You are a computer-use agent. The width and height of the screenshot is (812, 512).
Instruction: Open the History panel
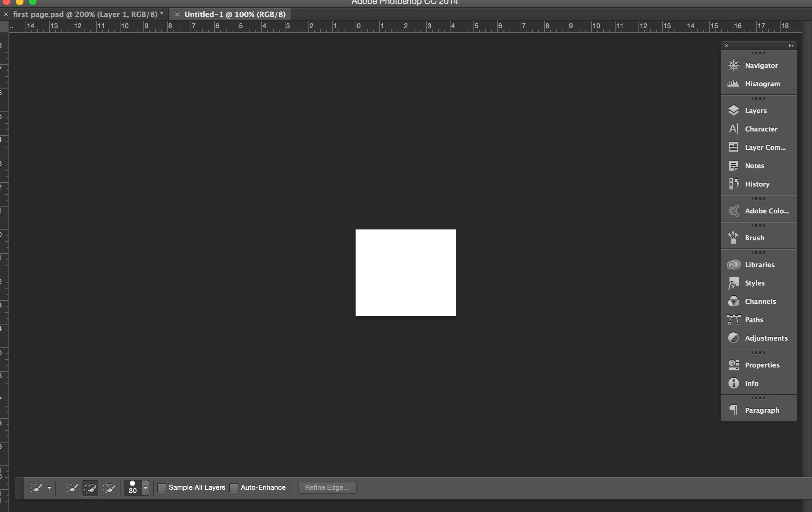point(757,184)
